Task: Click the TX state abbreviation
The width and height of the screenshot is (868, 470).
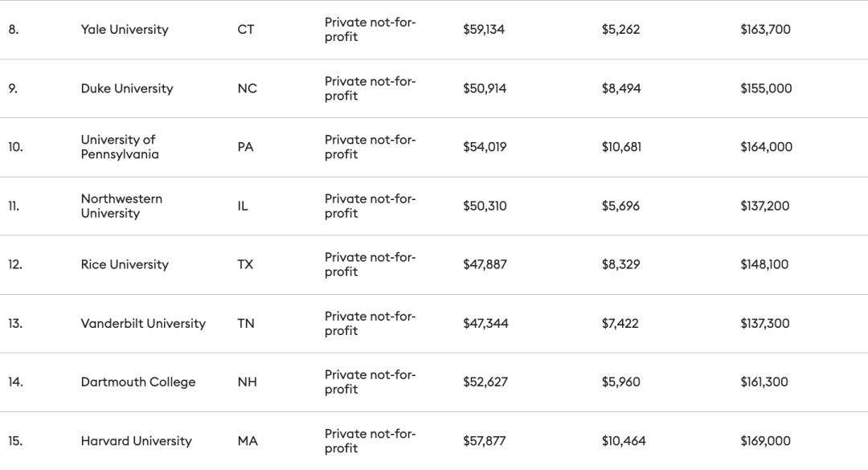Action: 245,264
